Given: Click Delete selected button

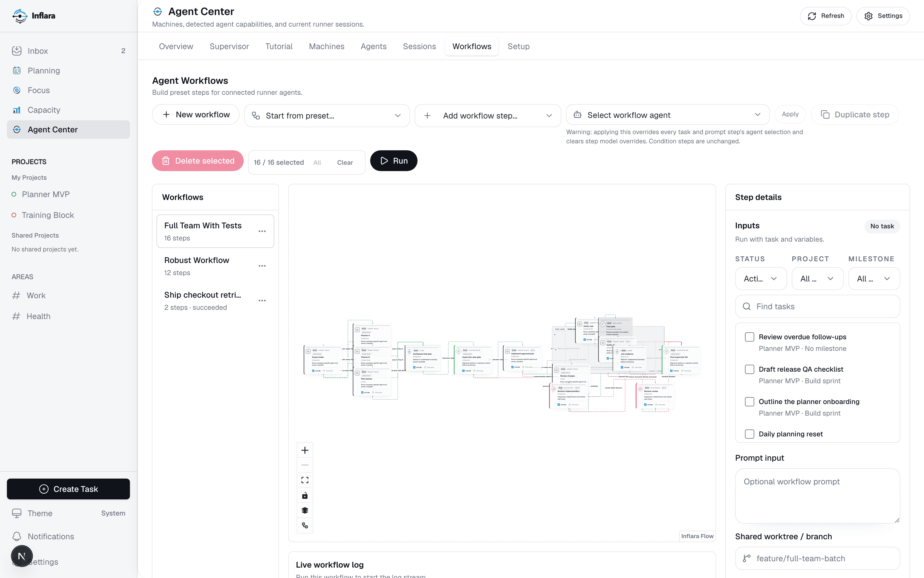Looking at the screenshot, I should pyautogui.click(x=198, y=161).
